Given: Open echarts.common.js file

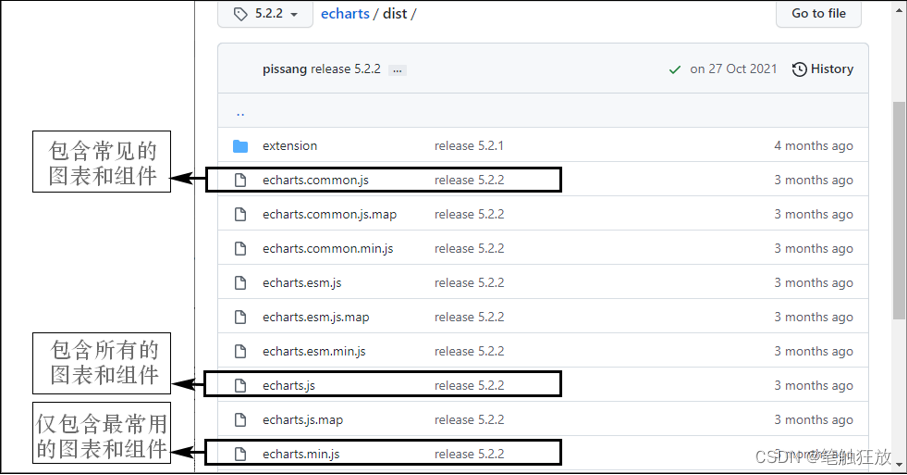Looking at the screenshot, I should tap(315, 180).
